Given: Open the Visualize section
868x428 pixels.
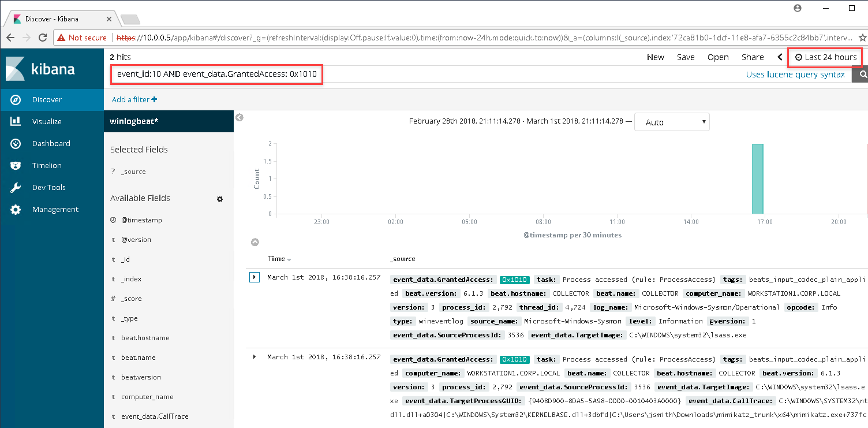Looking at the screenshot, I should 52,121.
